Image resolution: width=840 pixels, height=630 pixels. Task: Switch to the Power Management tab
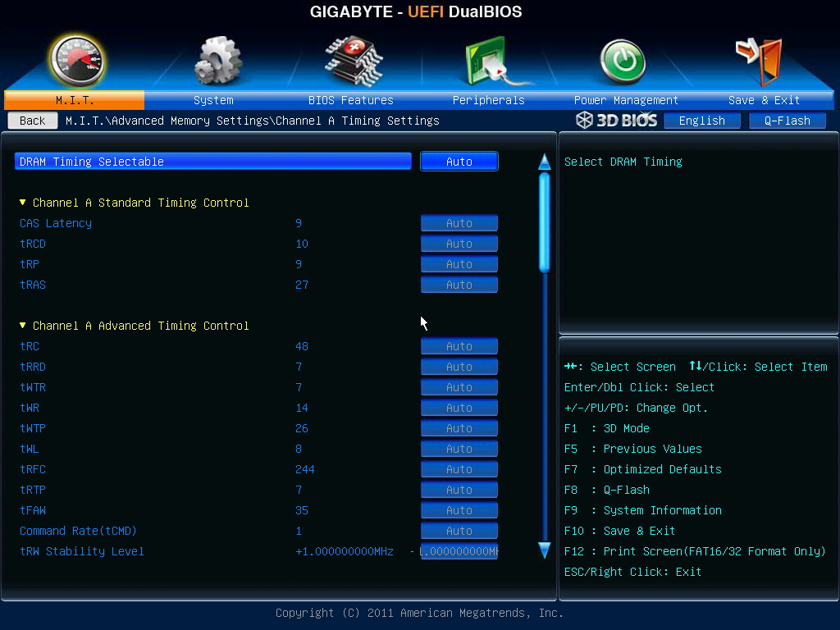coord(626,100)
